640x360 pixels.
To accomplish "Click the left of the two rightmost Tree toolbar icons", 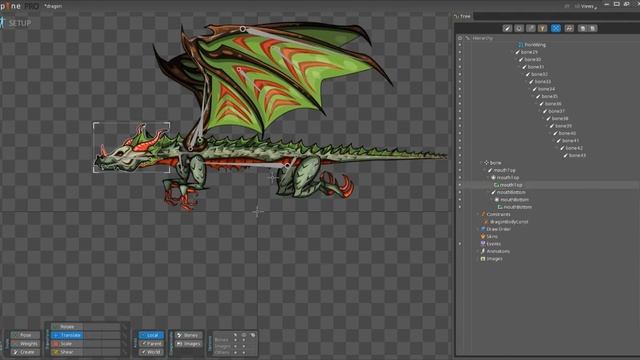I will pos(583,28).
